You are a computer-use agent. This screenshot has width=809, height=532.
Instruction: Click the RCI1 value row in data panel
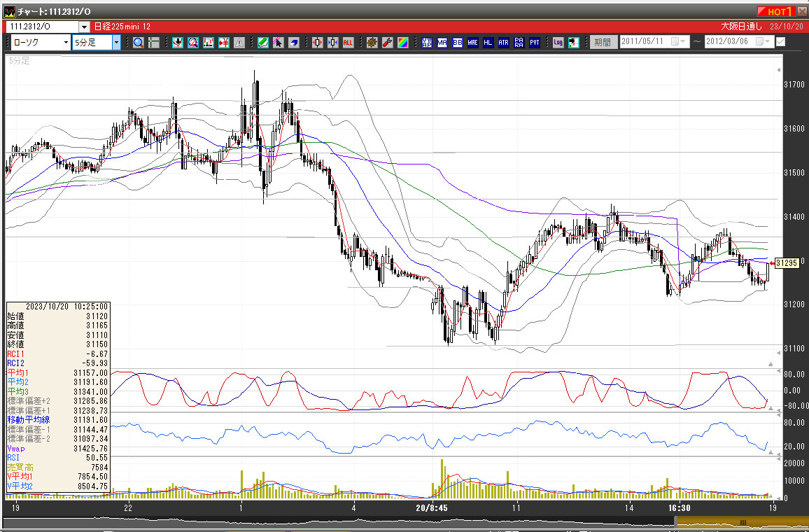58,354
